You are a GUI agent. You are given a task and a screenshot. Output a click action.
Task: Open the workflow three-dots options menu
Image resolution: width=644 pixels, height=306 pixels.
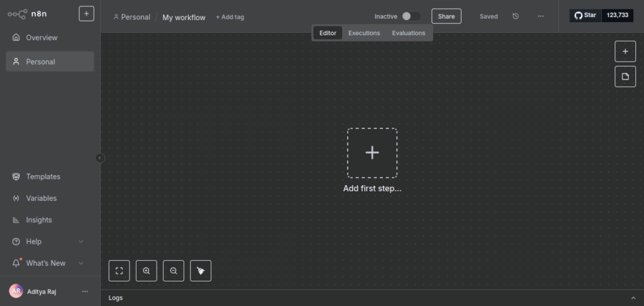point(541,16)
